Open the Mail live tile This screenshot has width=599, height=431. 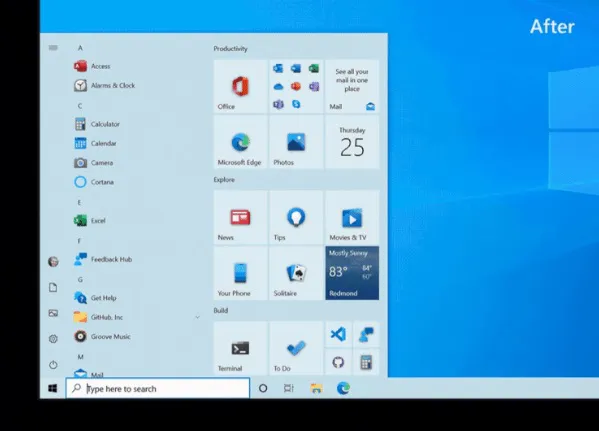[x=352, y=86]
